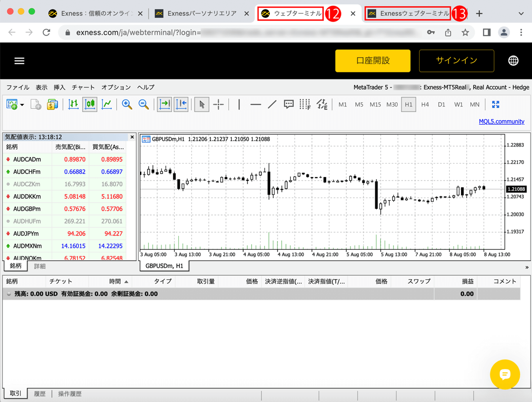Set timeframe to M15
This screenshot has width=532, height=402.
(x=375, y=105)
